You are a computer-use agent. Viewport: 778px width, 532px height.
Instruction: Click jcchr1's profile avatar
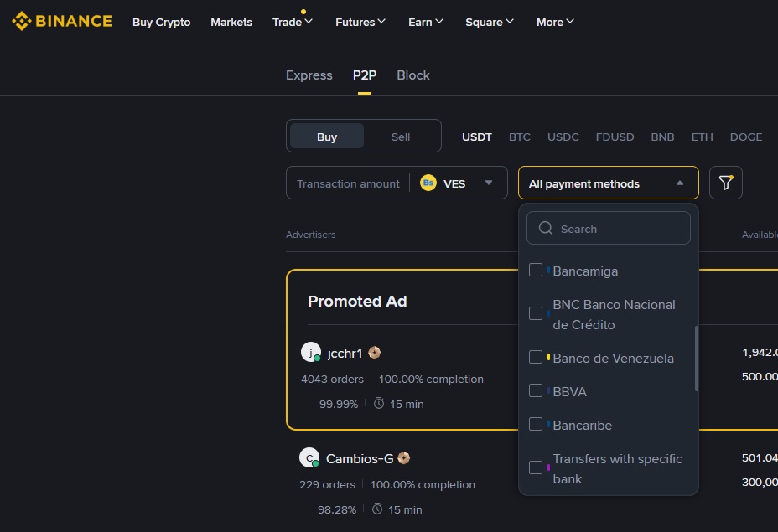tap(311, 352)
